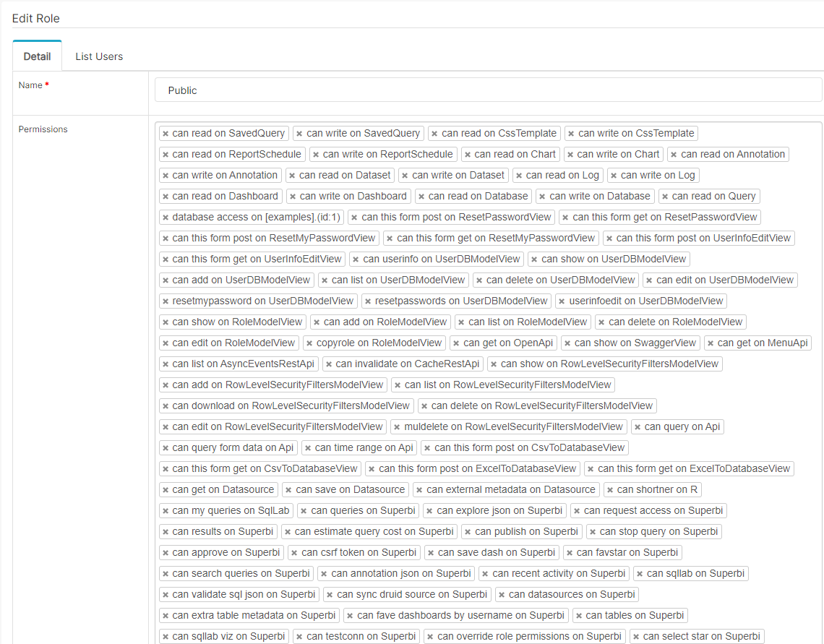
Task: Click 'can my queries on SqlLab' text
Action: pos(231,510)
